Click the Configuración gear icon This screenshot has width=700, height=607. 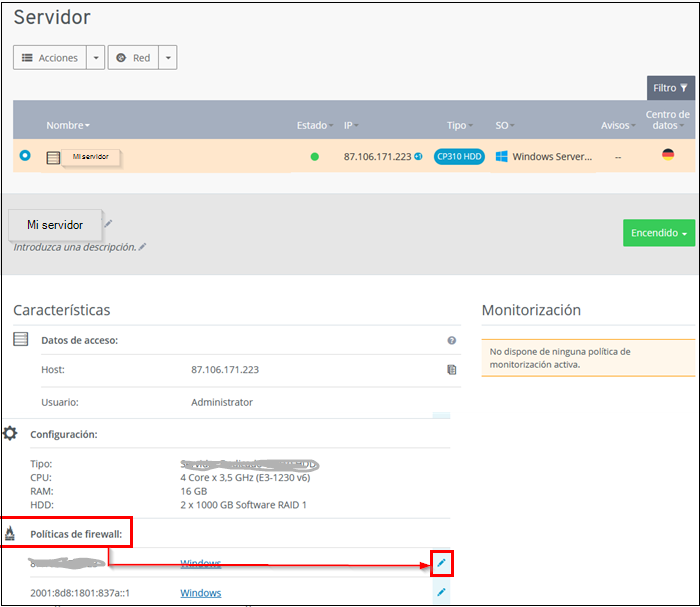10,434
